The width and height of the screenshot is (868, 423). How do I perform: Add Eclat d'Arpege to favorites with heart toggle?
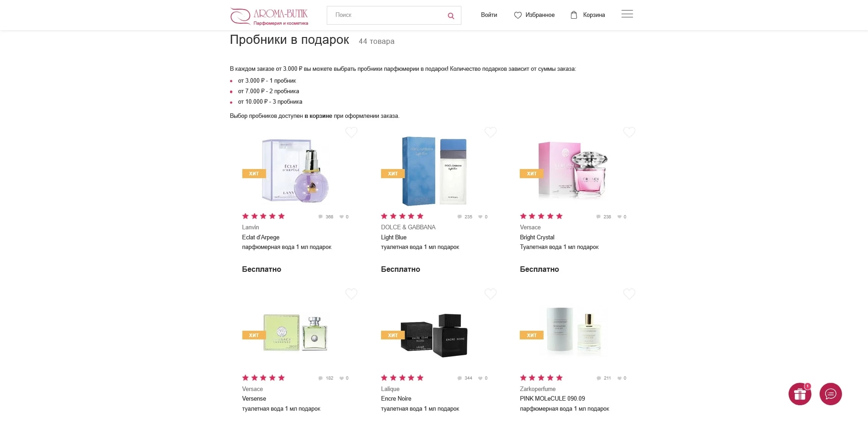(x=351, y=132)
